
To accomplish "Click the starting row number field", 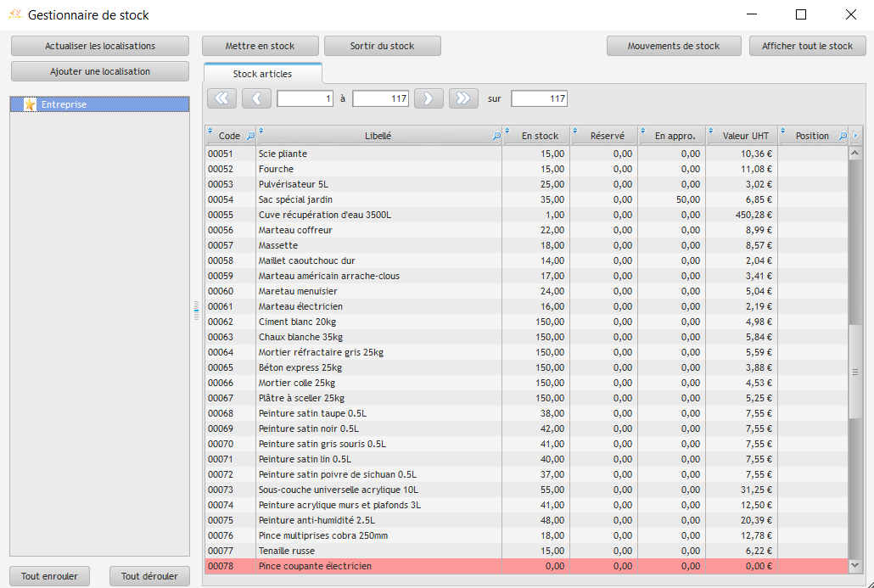I will 305,99.
